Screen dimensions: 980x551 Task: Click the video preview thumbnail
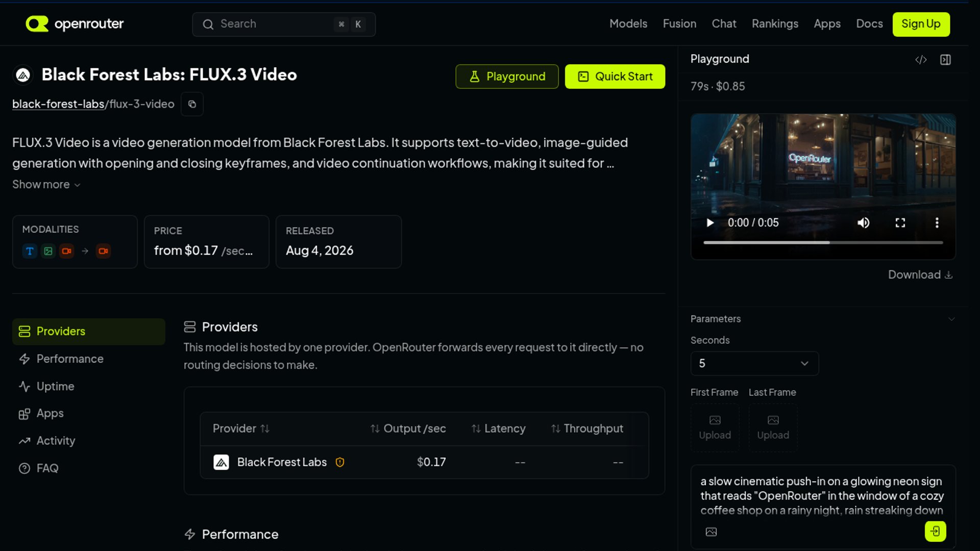tap(823, 186)
